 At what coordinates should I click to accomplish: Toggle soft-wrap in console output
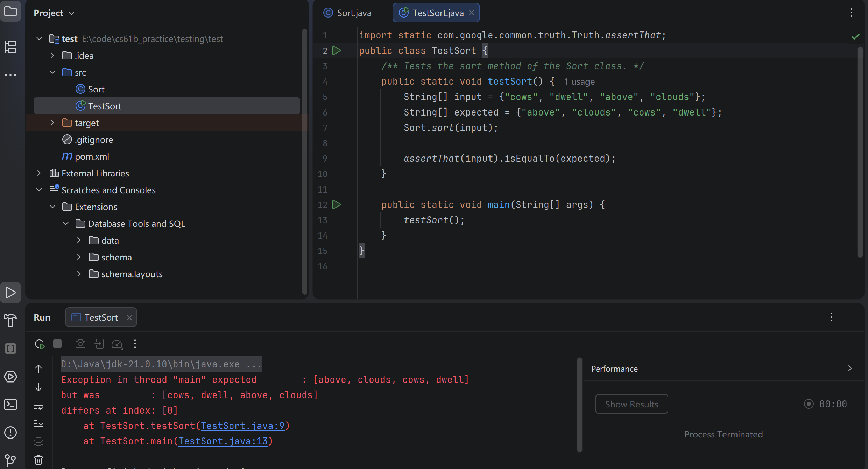[x=38, y=405]
